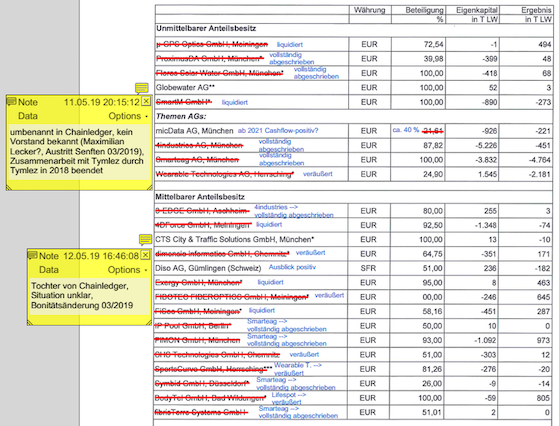The image size is (559, 426).
Task: Click the '51,01' Beteiligung value
Action: 432,412
